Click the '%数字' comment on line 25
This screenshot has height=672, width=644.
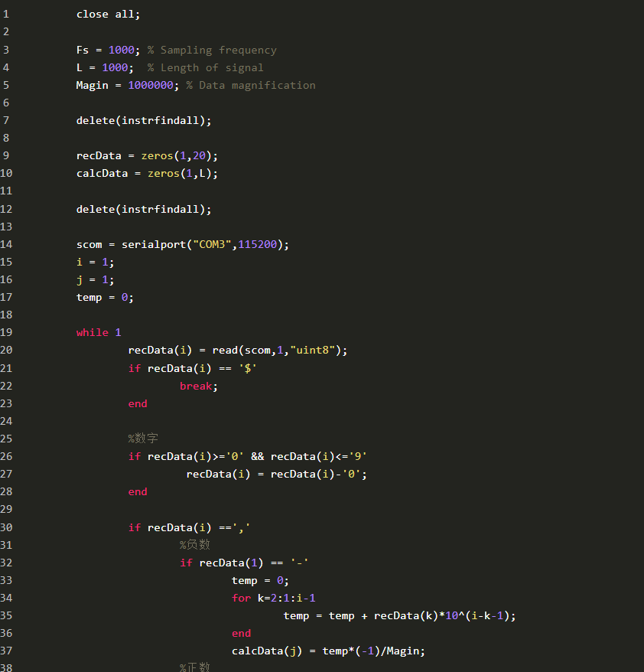coord(143,439)
